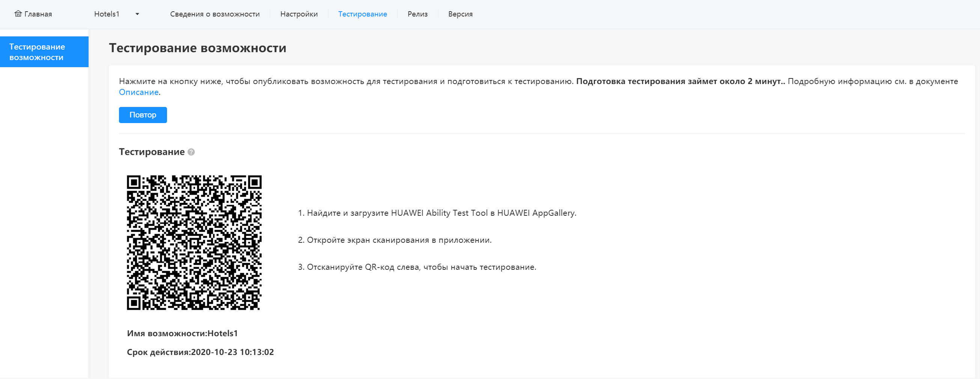Click the QR code image
The image size is (980, 379).
point(194,242)
